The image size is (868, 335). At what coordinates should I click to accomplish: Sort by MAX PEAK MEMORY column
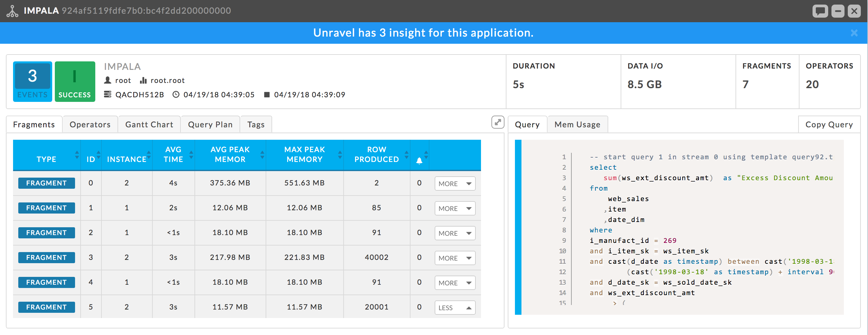click(340, 155)
